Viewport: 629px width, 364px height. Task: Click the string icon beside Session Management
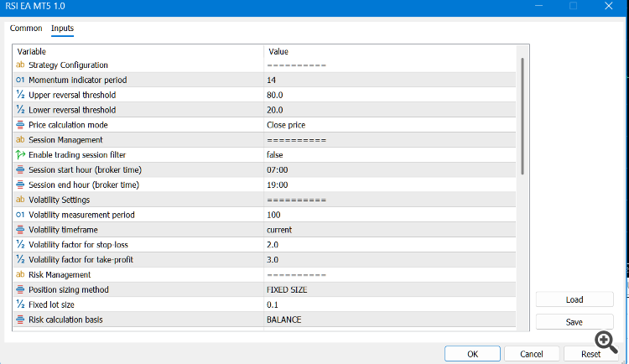[x=20, y=140]
